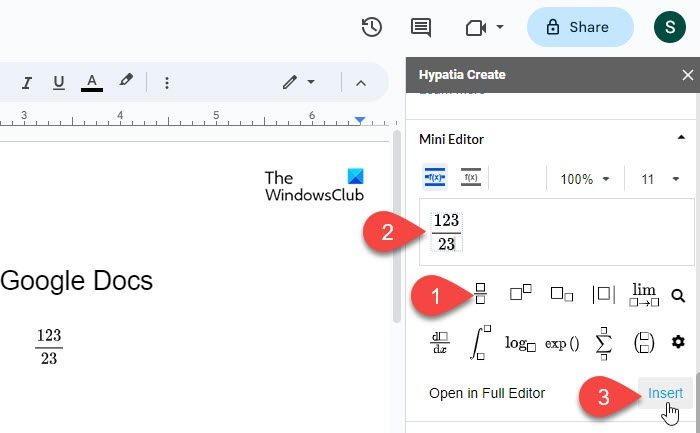Insert a definite integral template
This screenshot has width=700, height=433.
[x=480, y=342]
